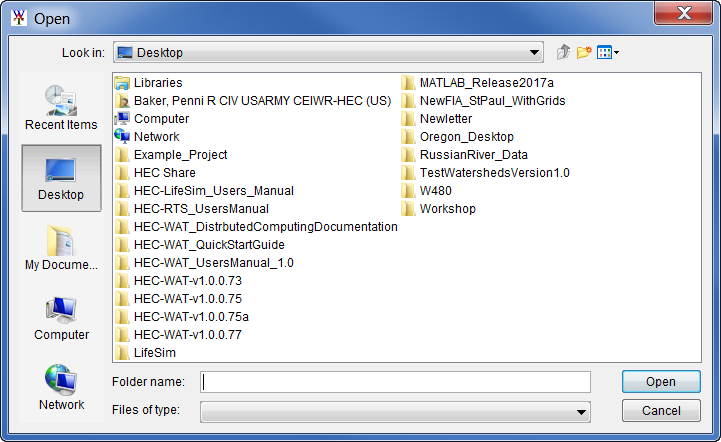Select the HEC-WAT-v1.0.0.73 folder icon

(x=122, y=281)
